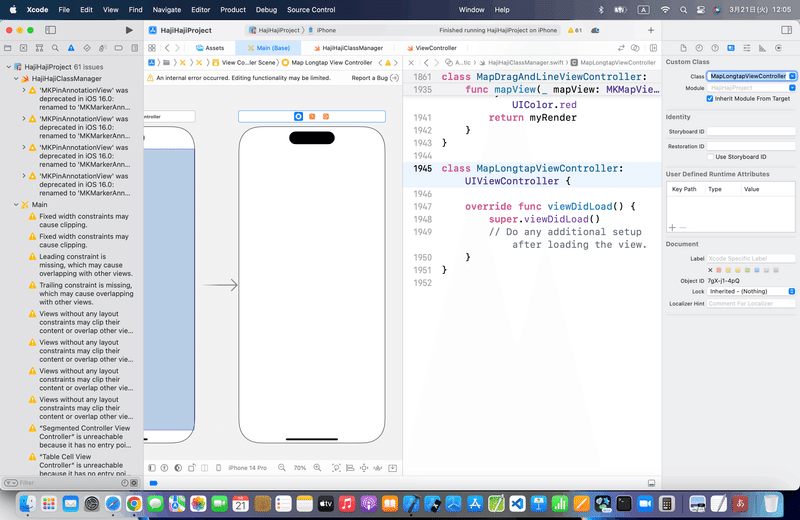Add a new editor with the plus button
800x520 pixels.
pos(651,30)
